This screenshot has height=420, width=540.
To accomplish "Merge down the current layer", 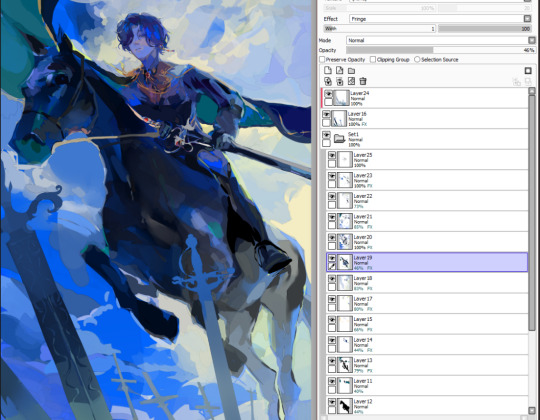I will coord(340,81).
